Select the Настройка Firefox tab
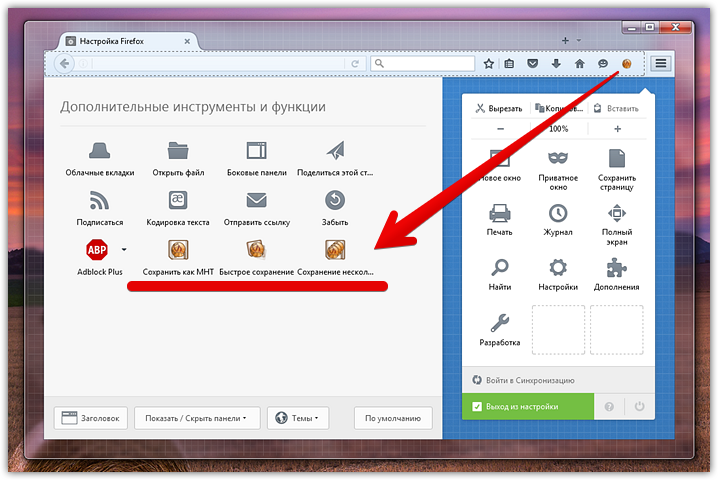The width and height of the screenshot is (718, 480). click(x=128, y=41)
